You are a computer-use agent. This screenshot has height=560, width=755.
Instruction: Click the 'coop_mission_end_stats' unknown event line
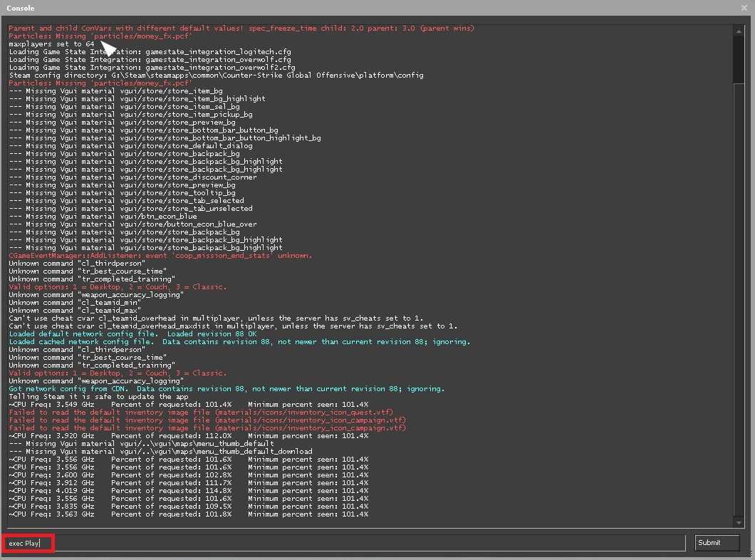click(160, 255)
